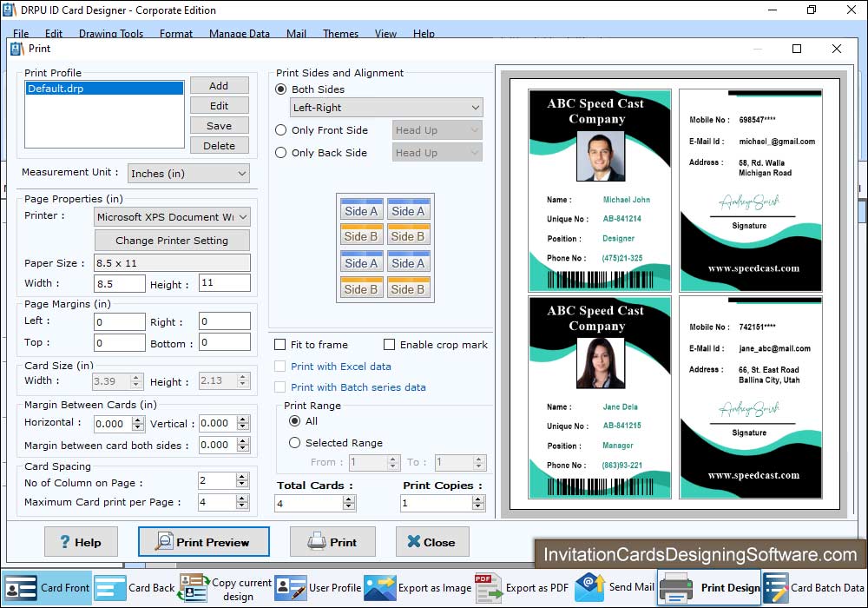This screenshot has height=608, width=868.
Task: Open Card Back view icon
Action: coord(110,587)
